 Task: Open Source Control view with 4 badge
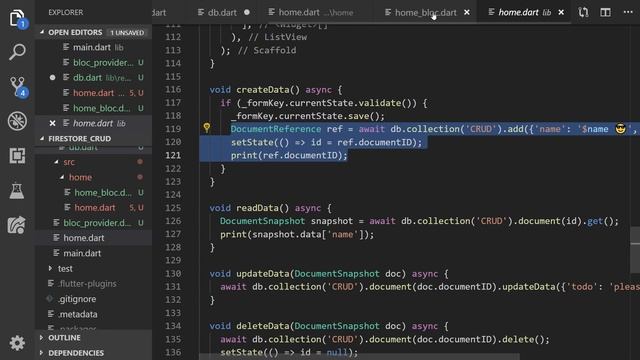pos(17,87)
